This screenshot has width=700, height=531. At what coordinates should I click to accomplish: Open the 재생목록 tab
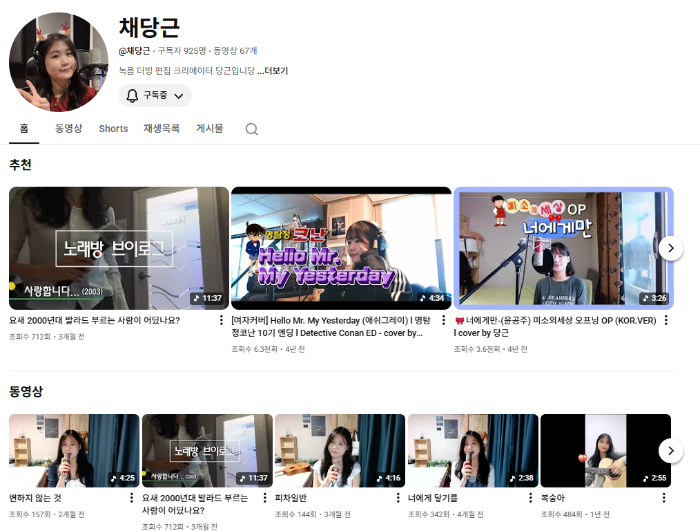(161, 129)
